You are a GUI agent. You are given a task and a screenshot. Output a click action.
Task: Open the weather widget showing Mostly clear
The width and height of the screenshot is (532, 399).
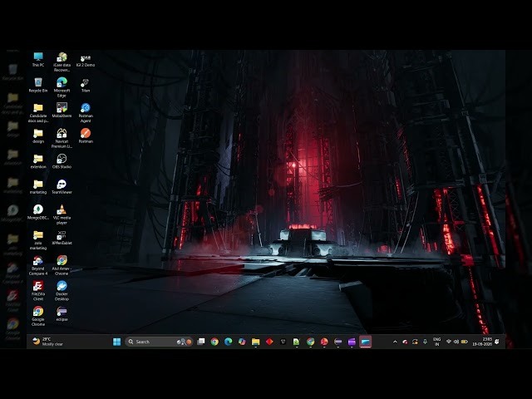click(47, 342)
